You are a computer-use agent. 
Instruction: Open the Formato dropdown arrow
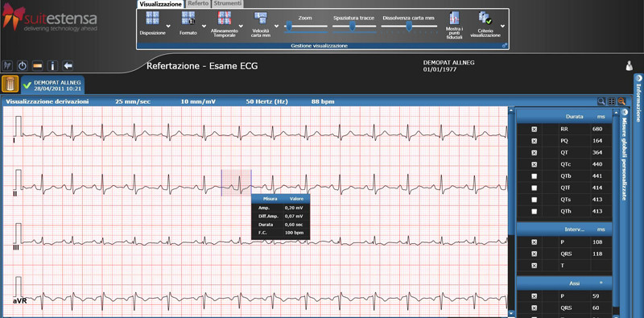pos(204,26)
